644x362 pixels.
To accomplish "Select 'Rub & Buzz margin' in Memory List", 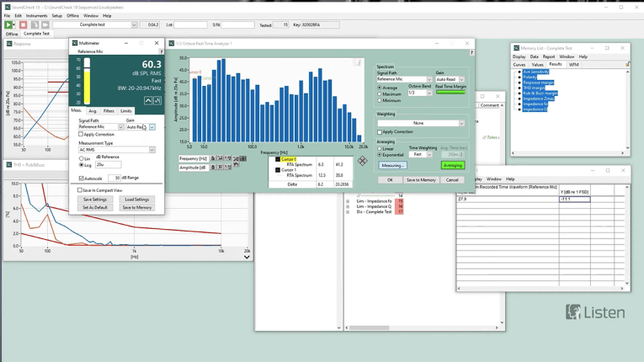I will (540, 93).
